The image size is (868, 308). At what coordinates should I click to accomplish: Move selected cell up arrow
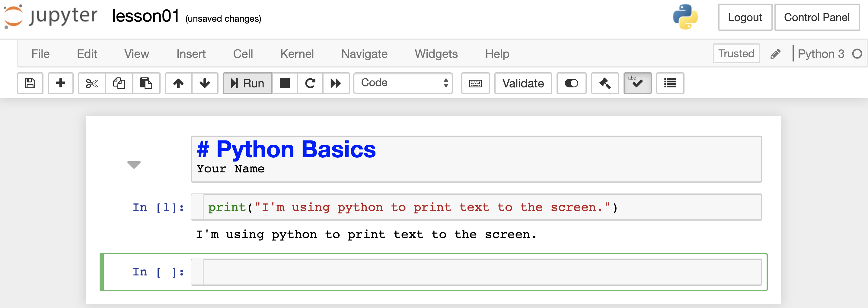[x=178, y=83]
